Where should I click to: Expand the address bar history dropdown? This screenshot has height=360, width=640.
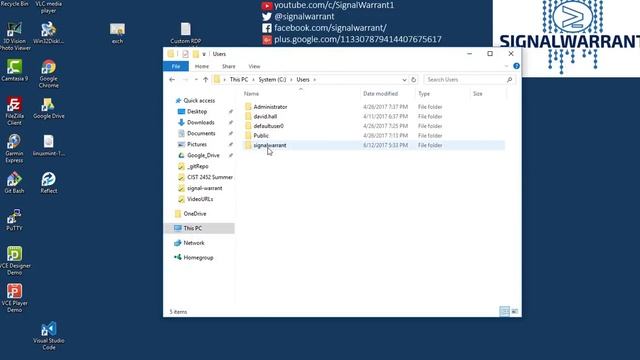click(404, 80)
